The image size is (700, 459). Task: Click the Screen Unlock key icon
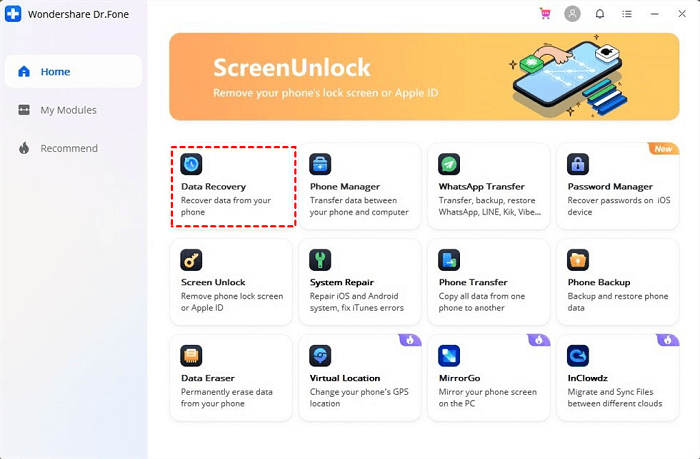(x=191, y=260)
